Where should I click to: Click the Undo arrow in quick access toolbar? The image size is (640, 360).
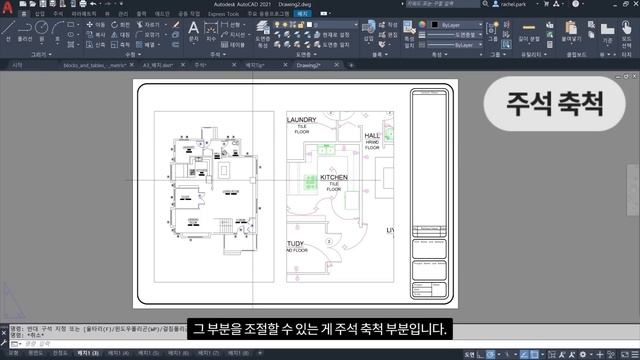93,4
